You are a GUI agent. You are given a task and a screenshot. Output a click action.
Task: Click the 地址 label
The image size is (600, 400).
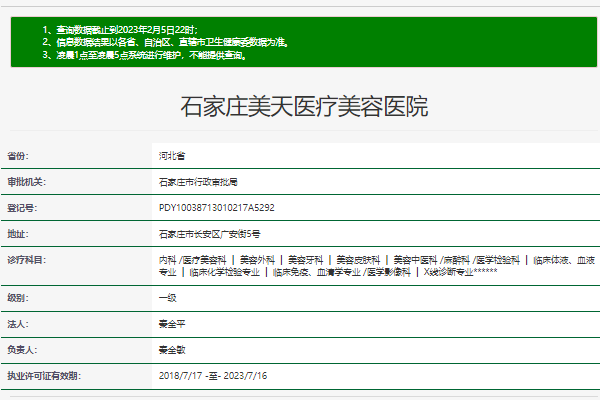(18, 234)
